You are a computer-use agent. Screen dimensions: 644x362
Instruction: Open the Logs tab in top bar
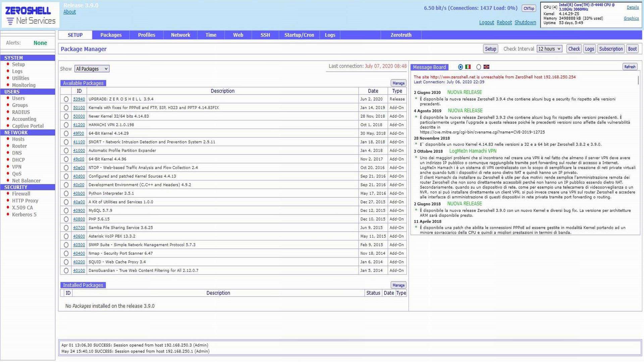tap(330, 35)
